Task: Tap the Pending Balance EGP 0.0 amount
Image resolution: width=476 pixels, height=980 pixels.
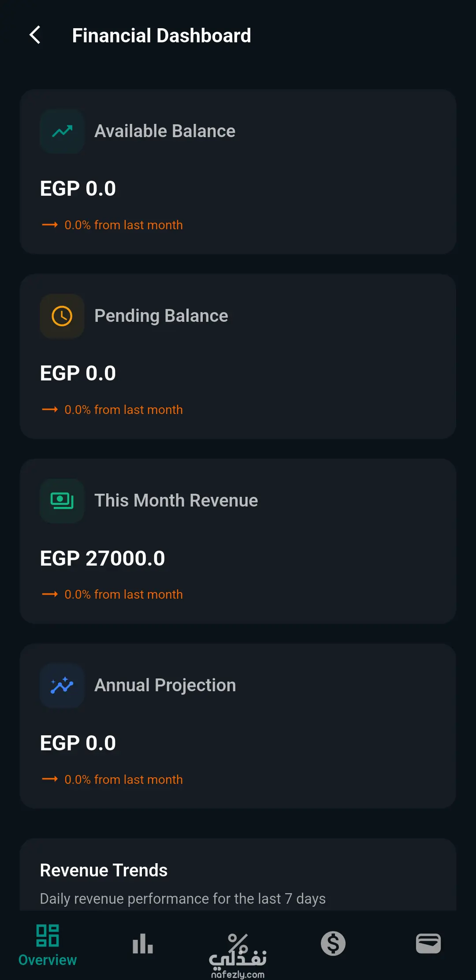Action: pyautogui.click(x=78, y=373)
